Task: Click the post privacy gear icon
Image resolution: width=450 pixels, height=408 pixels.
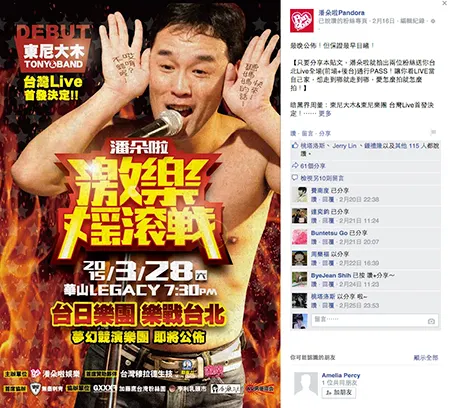Action: click(433, 21)
